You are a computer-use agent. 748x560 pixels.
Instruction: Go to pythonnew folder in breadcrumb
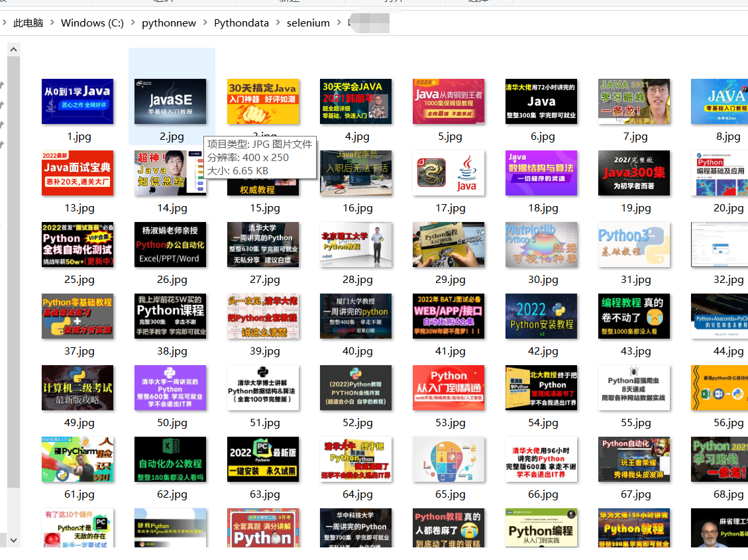[169, 23]
